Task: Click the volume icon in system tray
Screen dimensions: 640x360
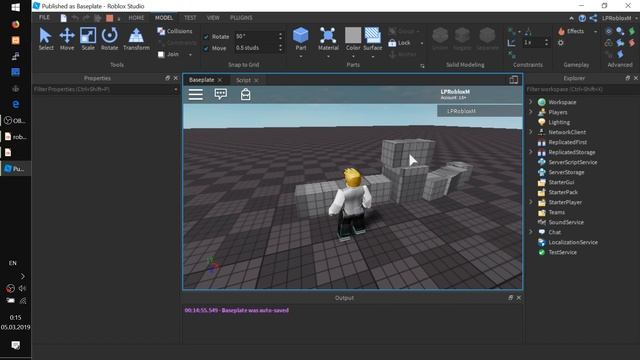Action: pos(22,288)
